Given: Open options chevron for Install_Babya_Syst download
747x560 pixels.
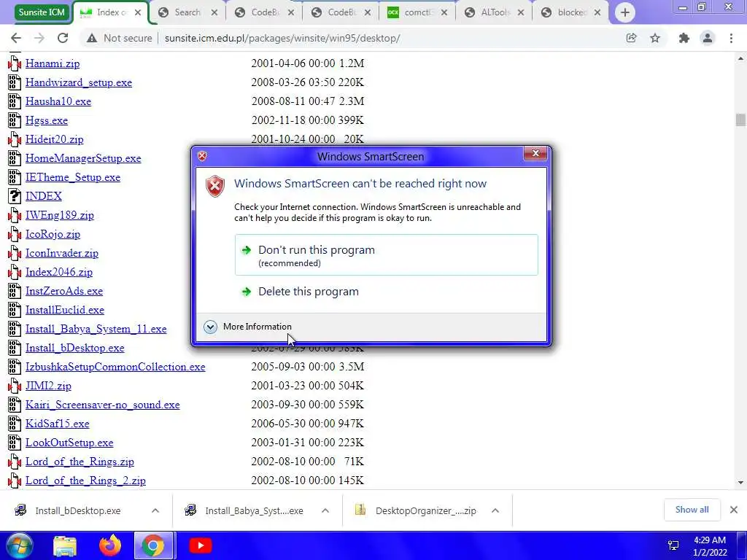Looking at the screenshot, I should (x=325, y=510).
